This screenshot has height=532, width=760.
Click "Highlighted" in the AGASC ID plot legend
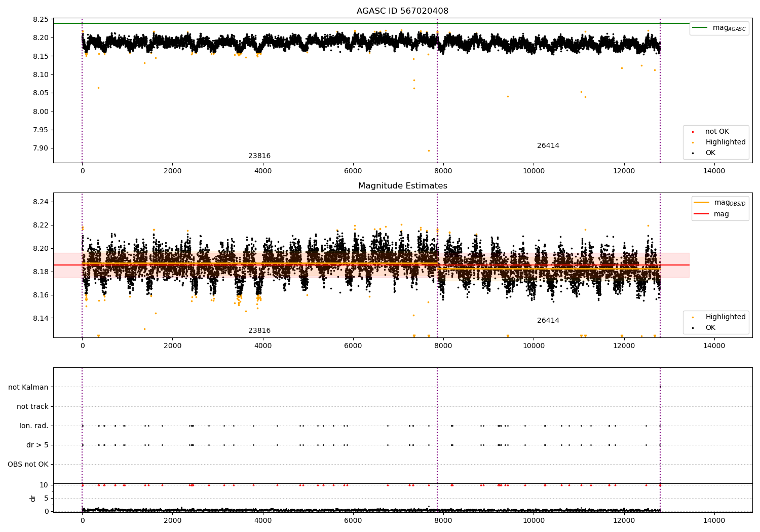click(725, 142)
